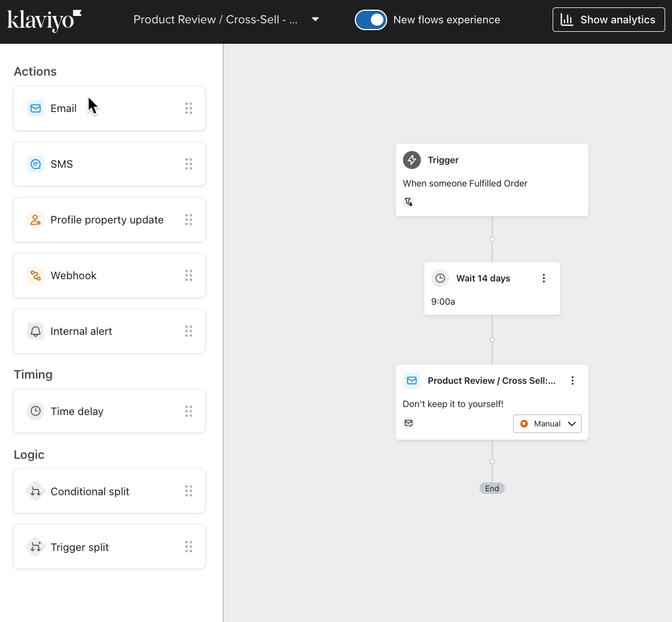Click the SMS chat bubble icon
The width and height of the screenshot is (672, 622).
point(35,164)
